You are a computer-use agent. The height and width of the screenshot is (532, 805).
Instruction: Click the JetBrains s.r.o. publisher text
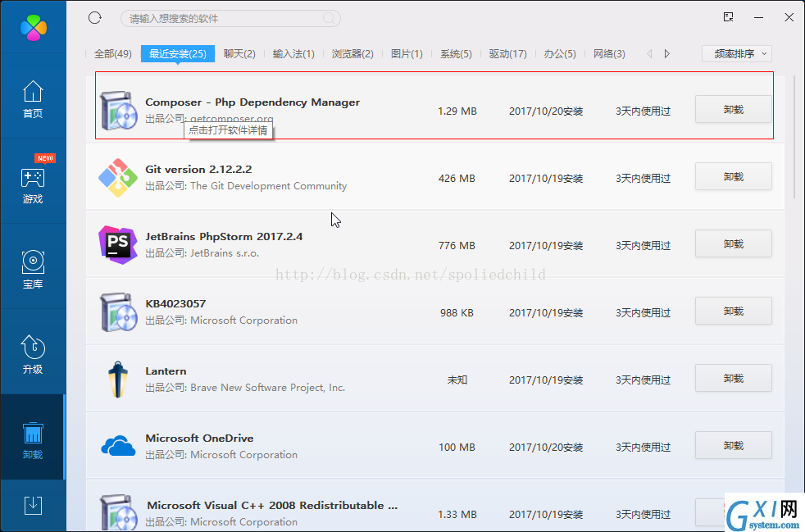(x=225, y=253)
